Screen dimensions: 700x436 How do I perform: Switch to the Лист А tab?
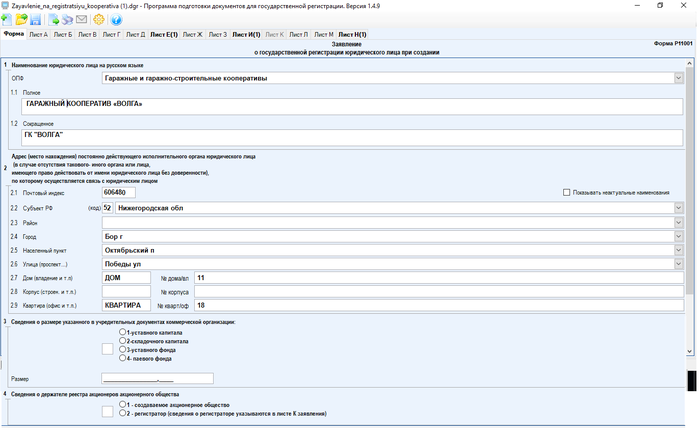tap(38, 34)
